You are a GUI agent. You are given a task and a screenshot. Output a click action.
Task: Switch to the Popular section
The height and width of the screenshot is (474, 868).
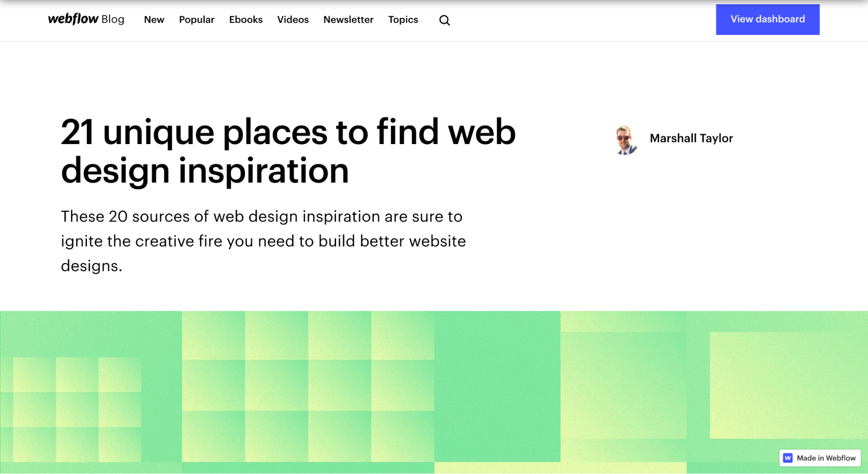click(196, 20)
